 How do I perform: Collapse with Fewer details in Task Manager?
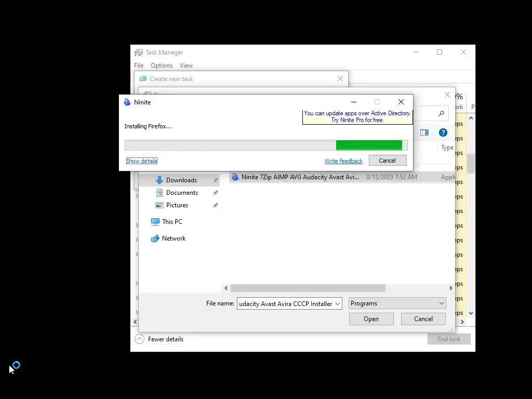(159, 339)
